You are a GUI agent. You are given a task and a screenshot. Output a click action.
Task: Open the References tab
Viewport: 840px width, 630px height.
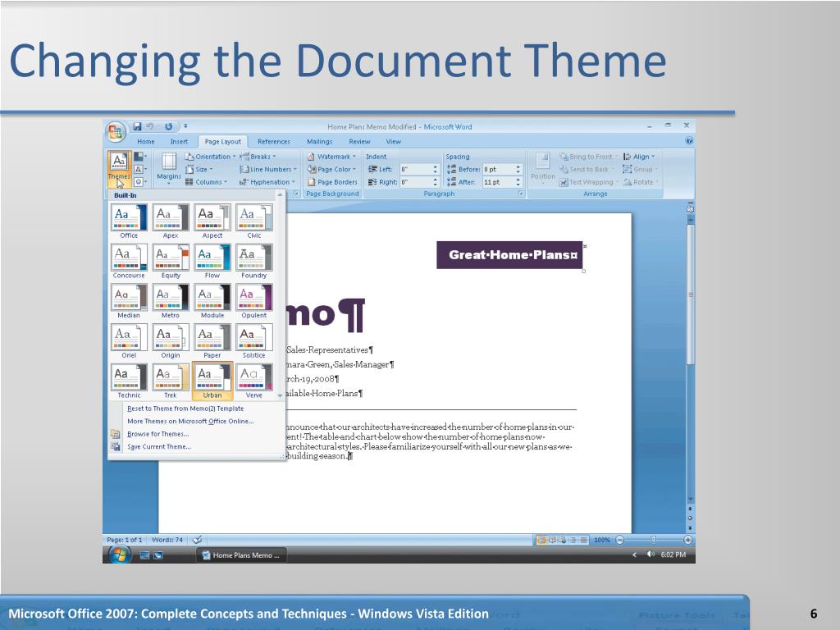(274, 141)
